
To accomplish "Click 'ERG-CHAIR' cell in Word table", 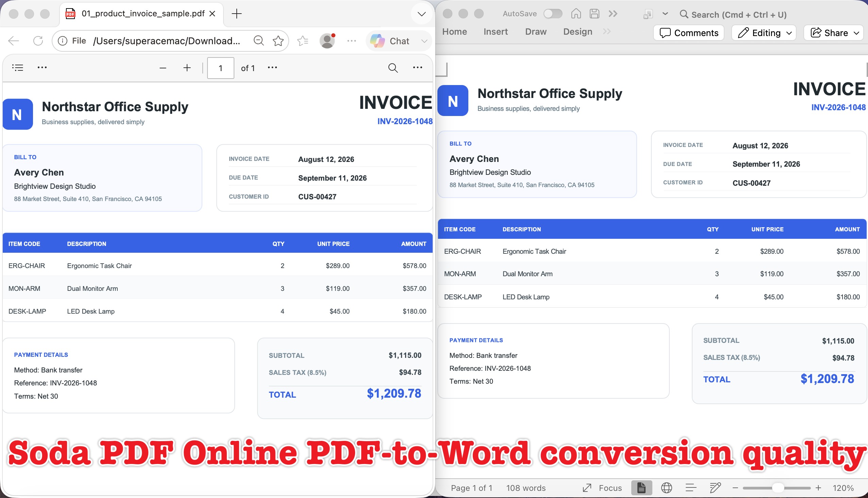I will (x=462, y=251).
